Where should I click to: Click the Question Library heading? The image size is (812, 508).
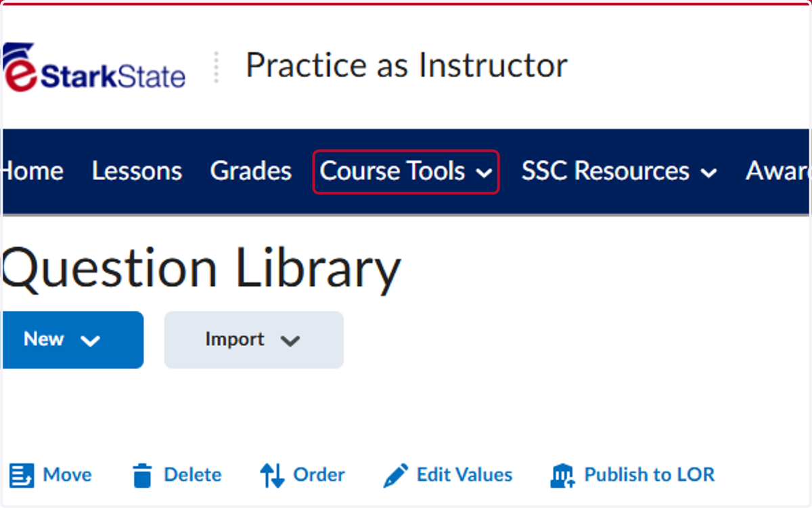(202, 268)
